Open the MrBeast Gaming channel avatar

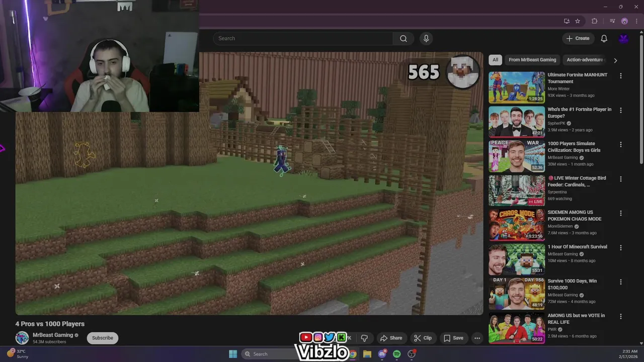22,338
